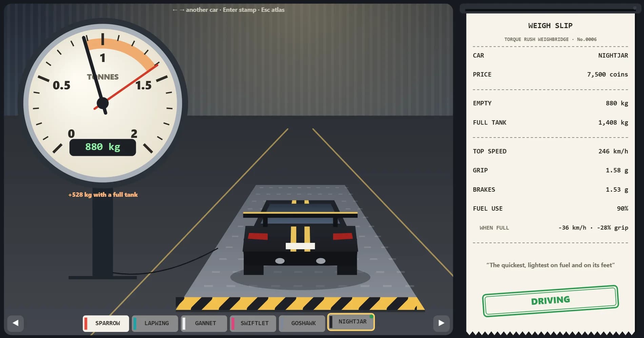
Task: Select the SWIFTLET car tab
Action: click(x=253, y=323)
